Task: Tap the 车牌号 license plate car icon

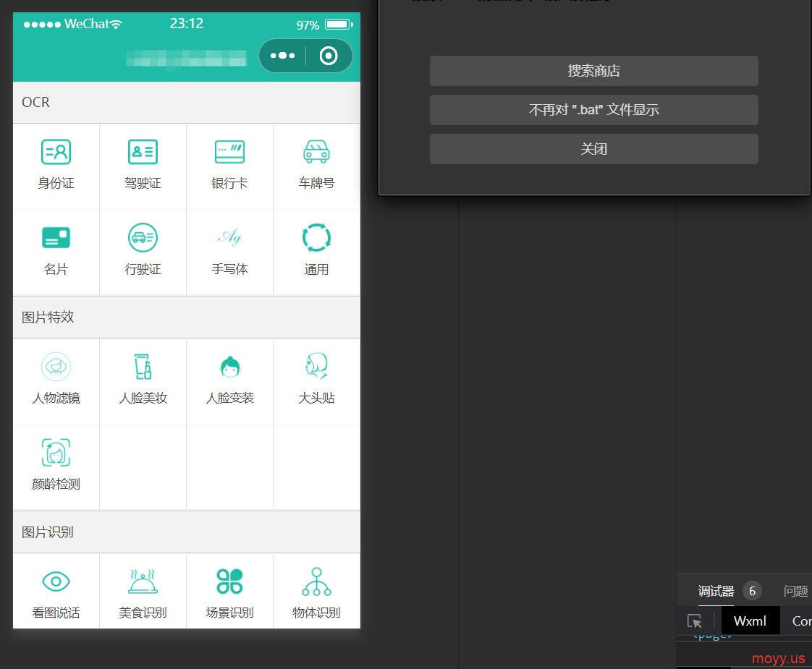Action: (316, 152)
